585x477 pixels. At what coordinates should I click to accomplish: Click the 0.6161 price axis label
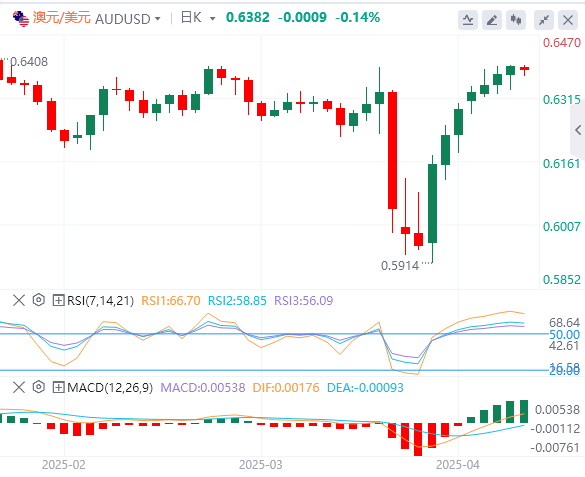click(x=562, y=163)
